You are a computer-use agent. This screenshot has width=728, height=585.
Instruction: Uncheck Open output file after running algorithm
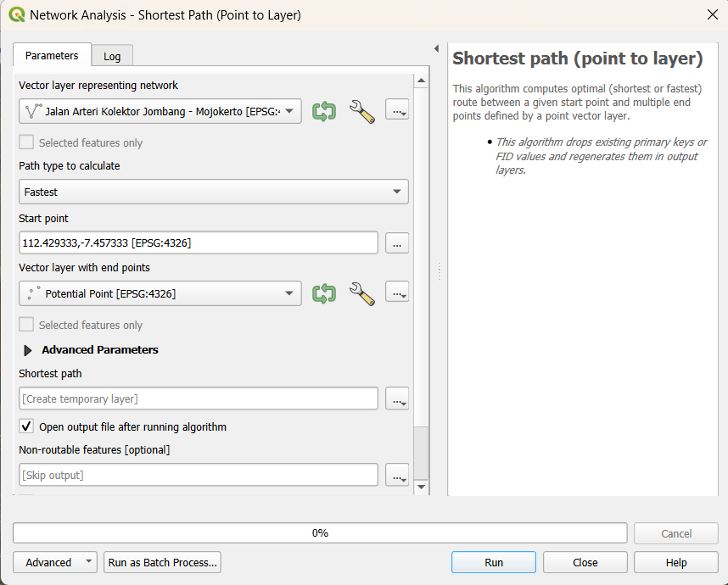tap(25, 426)
